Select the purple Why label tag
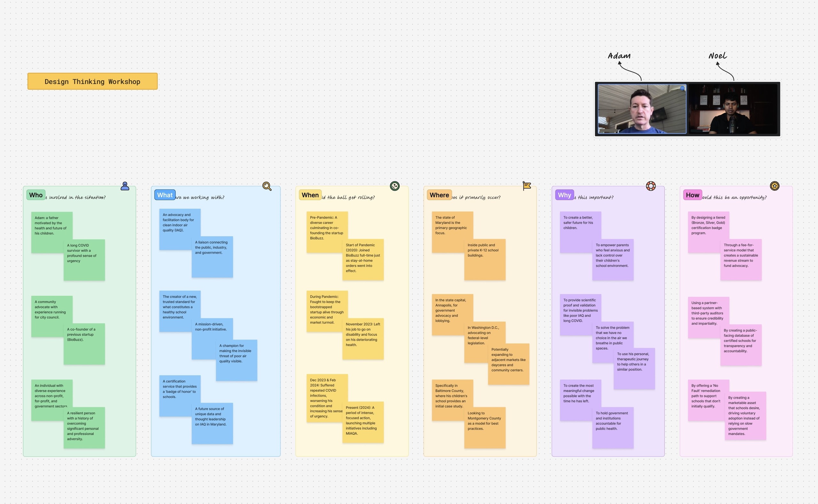 point(564,195)
